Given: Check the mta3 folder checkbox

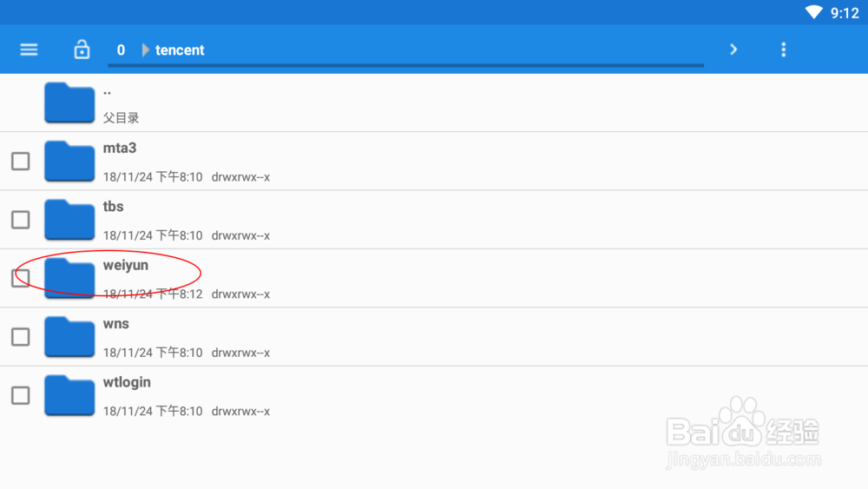Looking at the screenshot, I should point(21,162).
